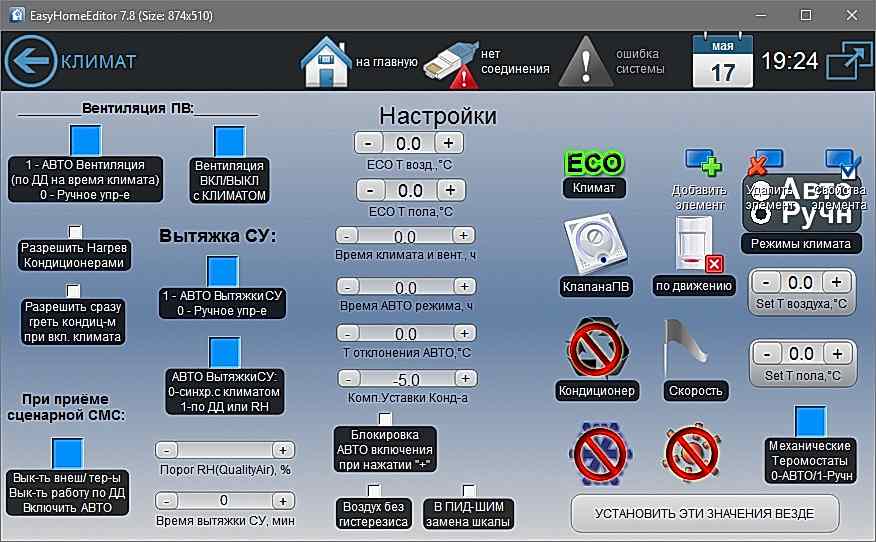Screen dimensions: 876x542
Task: Click the Режимы климата label button
Action: pos(801,244)
